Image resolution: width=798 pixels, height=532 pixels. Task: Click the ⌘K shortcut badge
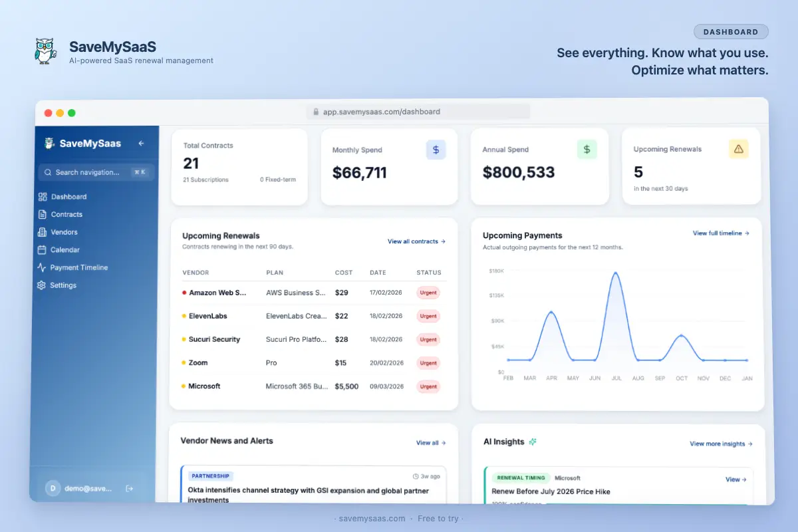(x=140, y=172)
